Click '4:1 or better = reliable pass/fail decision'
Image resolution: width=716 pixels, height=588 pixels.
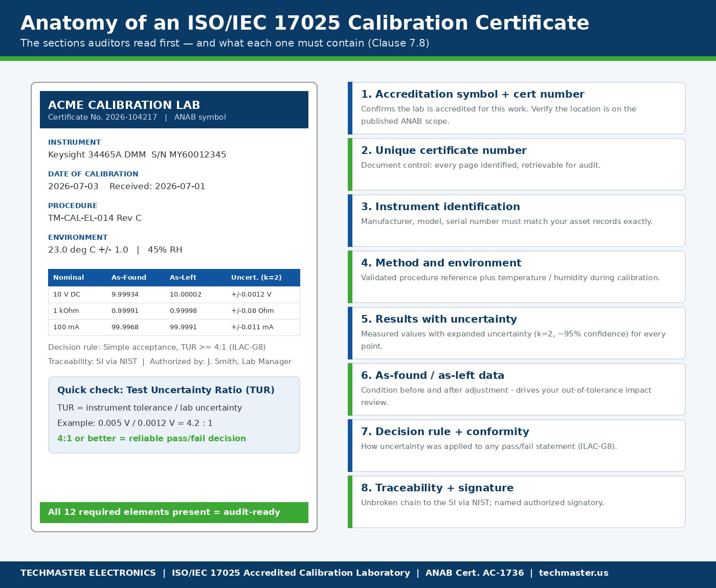click(151, 439)
